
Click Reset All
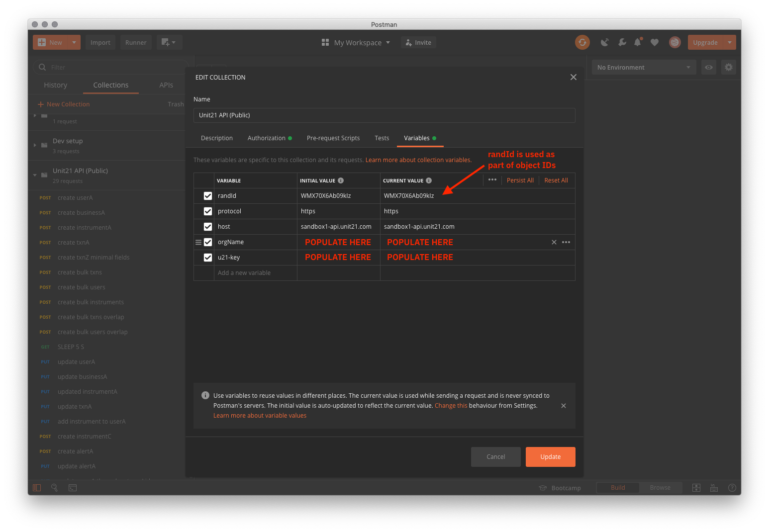[556, 180]
